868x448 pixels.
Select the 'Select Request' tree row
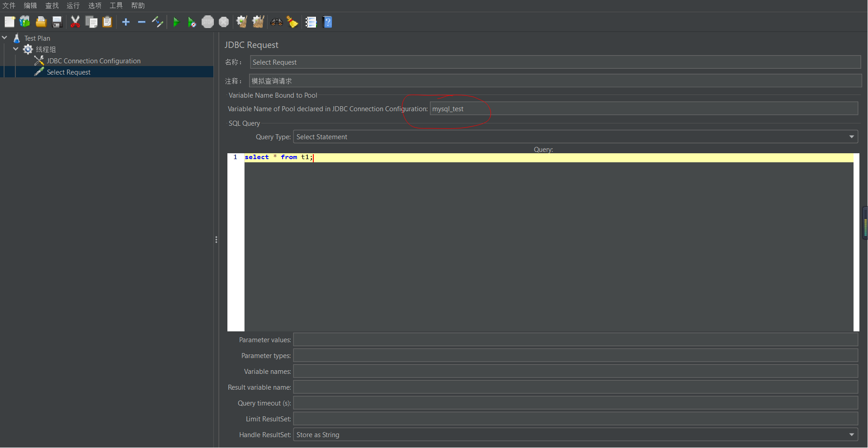69,72
